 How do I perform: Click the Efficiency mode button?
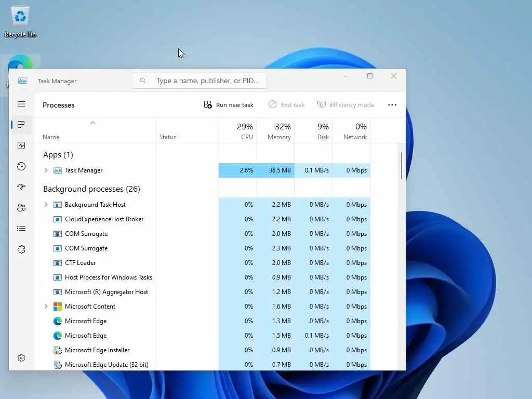345,105
